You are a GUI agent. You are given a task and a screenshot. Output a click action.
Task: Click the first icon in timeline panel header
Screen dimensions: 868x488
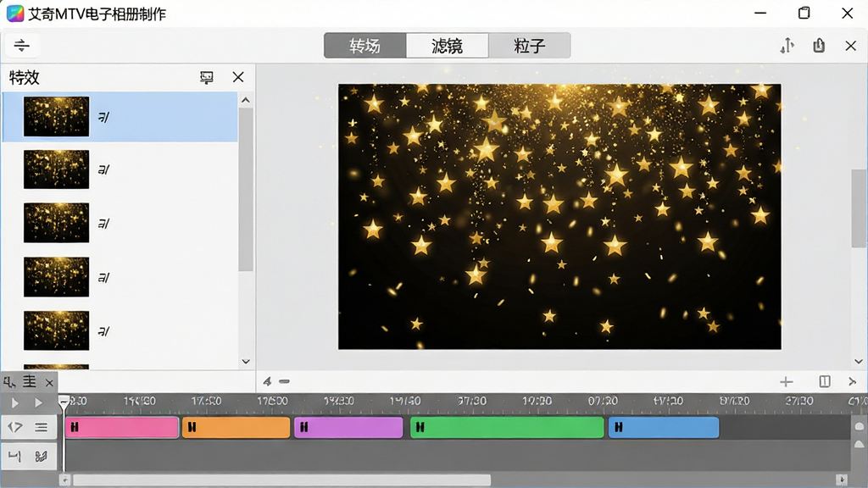tap(9, 382)
